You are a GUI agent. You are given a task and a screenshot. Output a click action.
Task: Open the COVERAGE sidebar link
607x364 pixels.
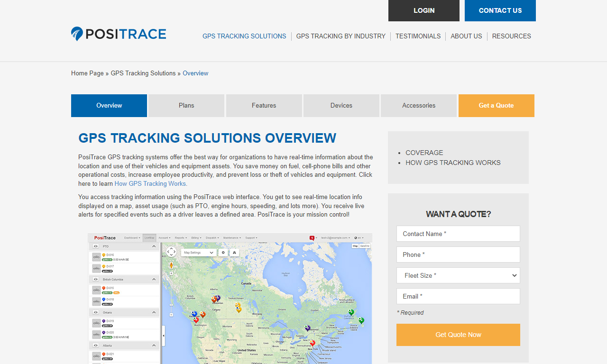tap(424, 153)
